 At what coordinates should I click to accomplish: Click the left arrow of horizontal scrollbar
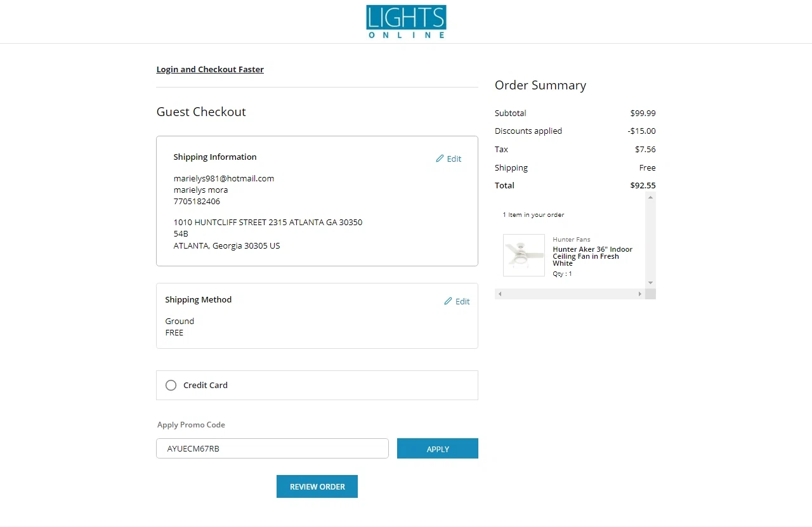[500, 294]
